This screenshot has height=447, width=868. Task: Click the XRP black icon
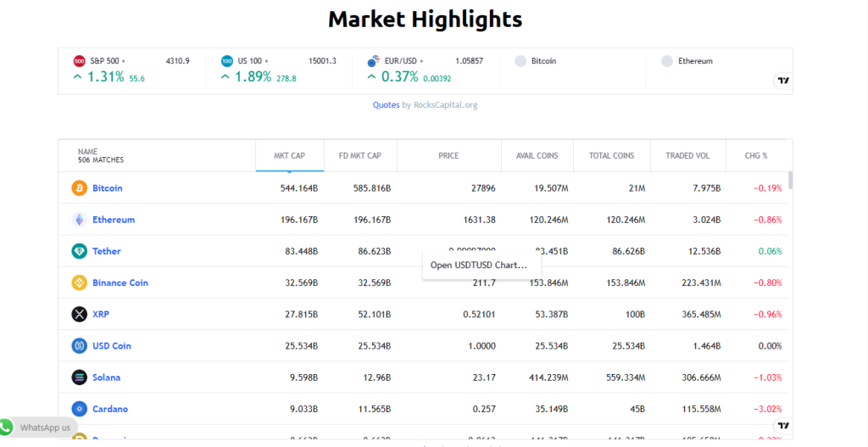79,314
